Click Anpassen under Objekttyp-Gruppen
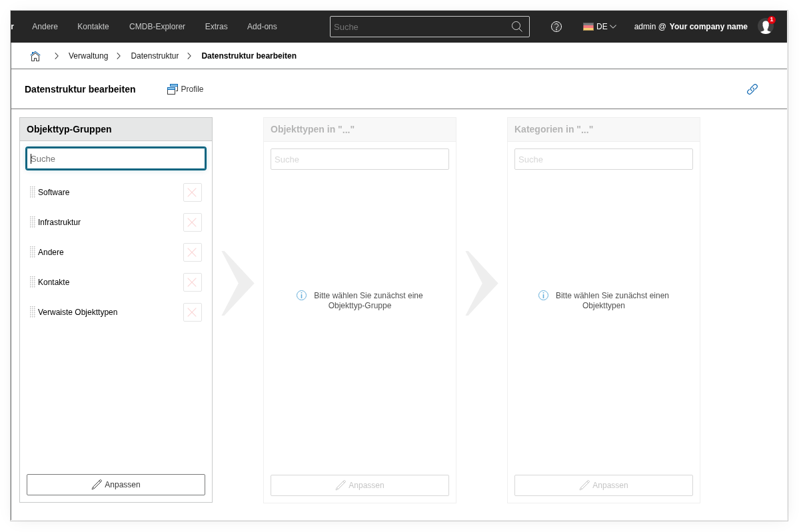 tap(116, 485)
